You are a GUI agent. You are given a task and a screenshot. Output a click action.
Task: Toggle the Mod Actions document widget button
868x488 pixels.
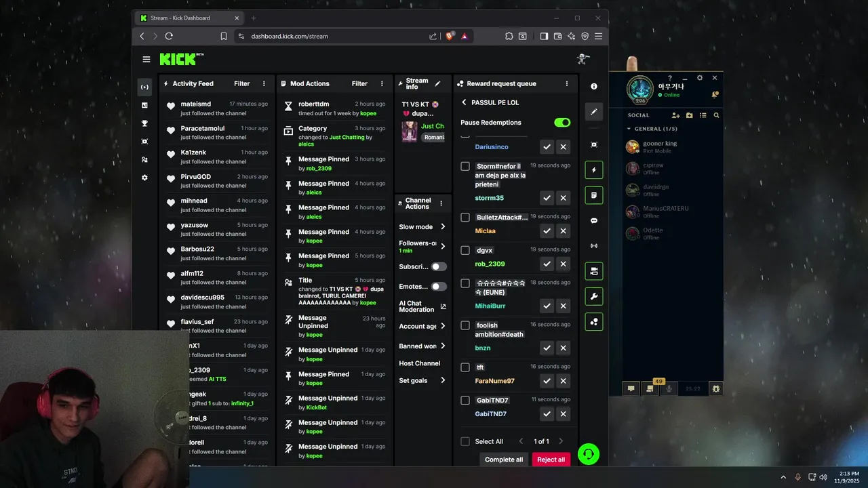[594, 195]
